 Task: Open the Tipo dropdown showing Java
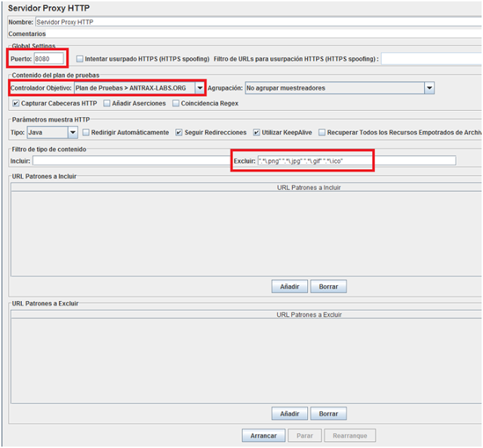click(72, 133)
